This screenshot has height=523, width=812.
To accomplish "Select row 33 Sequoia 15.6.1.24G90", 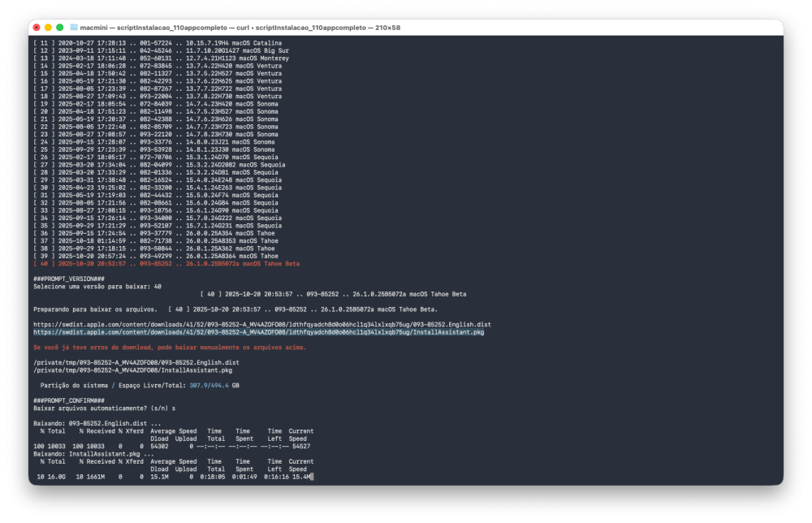I will (x=156, y=210).
